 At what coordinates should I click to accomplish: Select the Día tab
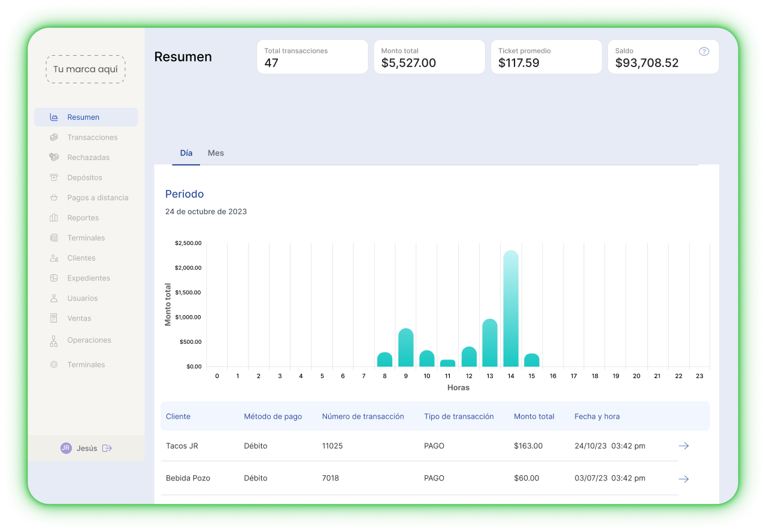(186, 153)
